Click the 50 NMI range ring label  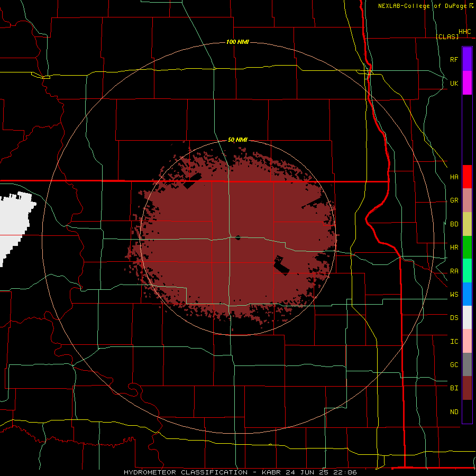[237, 140]
